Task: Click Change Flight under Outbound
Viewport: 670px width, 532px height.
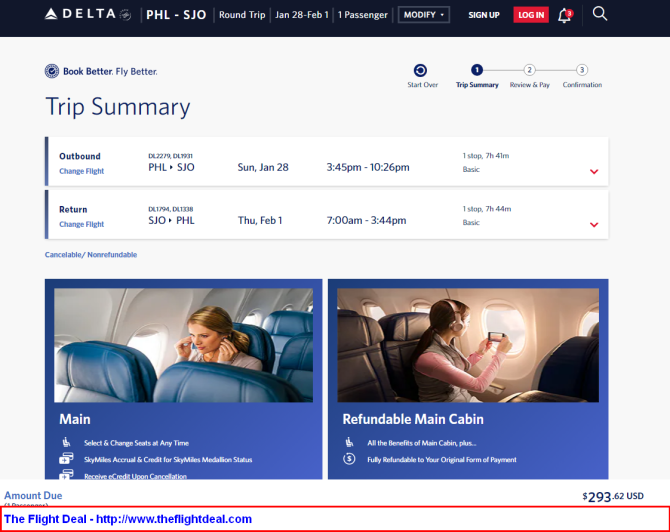Action: [82, 171]
